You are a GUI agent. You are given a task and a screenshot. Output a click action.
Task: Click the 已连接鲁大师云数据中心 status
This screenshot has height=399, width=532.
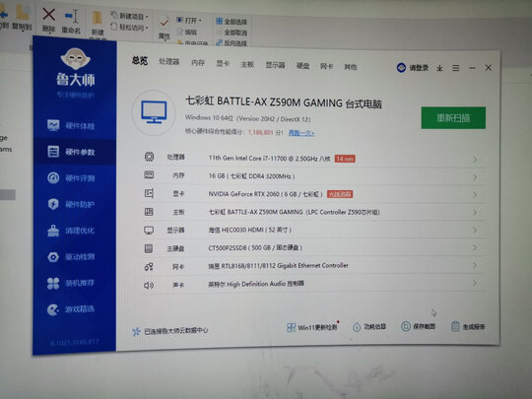170,331
